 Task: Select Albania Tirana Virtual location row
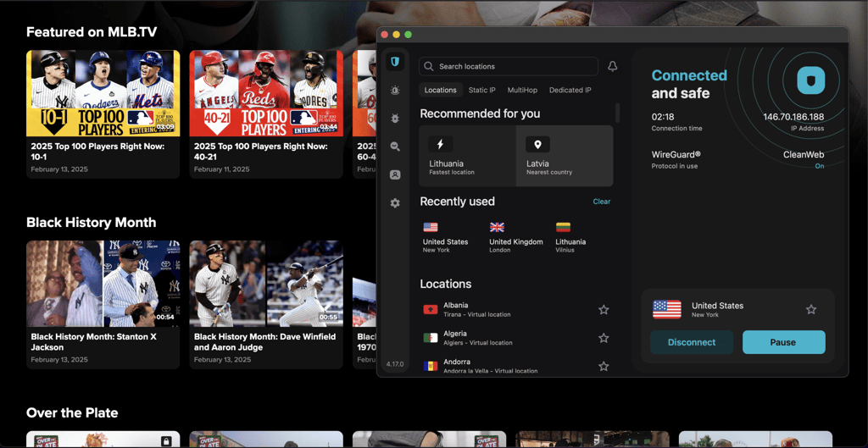(x=516, y=310)
